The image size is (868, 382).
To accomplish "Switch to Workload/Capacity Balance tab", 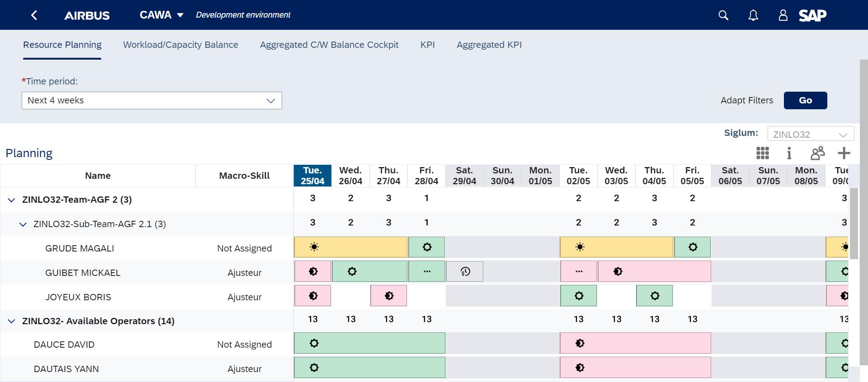I will pyautogui.click(x=180, y=45).
